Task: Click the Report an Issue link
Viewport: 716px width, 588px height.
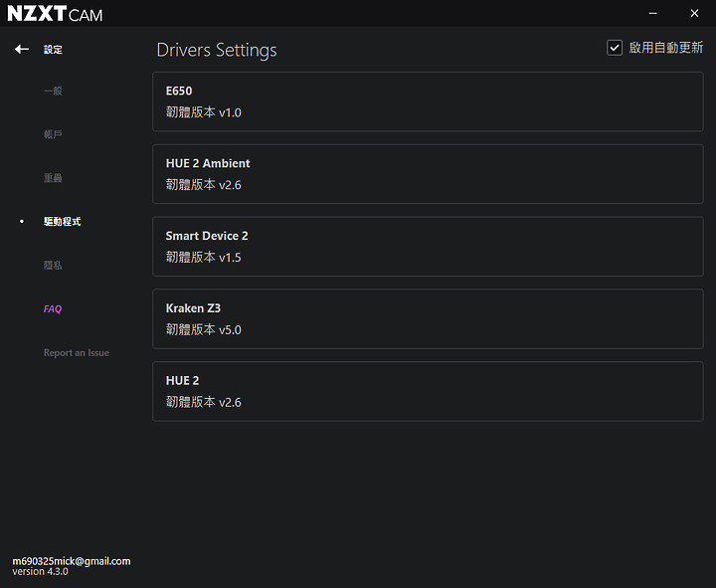Action: (x=77, y=353)
